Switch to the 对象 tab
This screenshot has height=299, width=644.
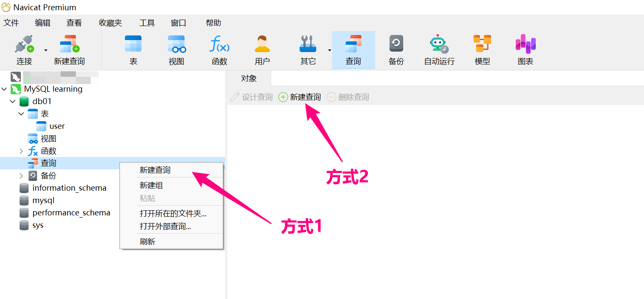click(249, 78)
